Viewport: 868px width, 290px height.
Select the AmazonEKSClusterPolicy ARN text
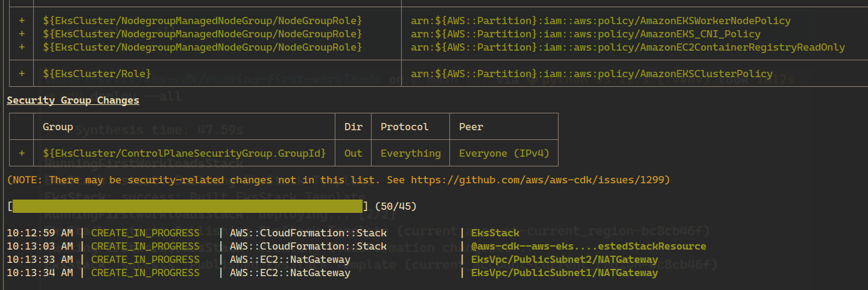pyautogui.click(x=592, y=74)
